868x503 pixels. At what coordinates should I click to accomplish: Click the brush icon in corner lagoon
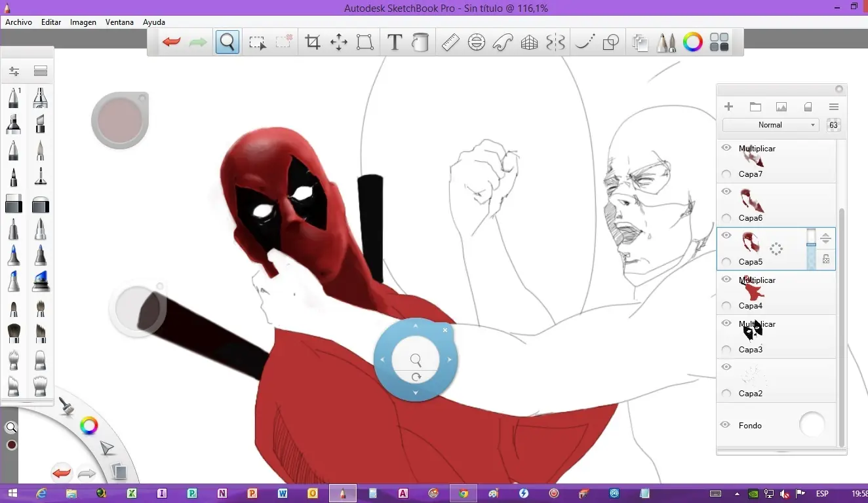[66, 406]
